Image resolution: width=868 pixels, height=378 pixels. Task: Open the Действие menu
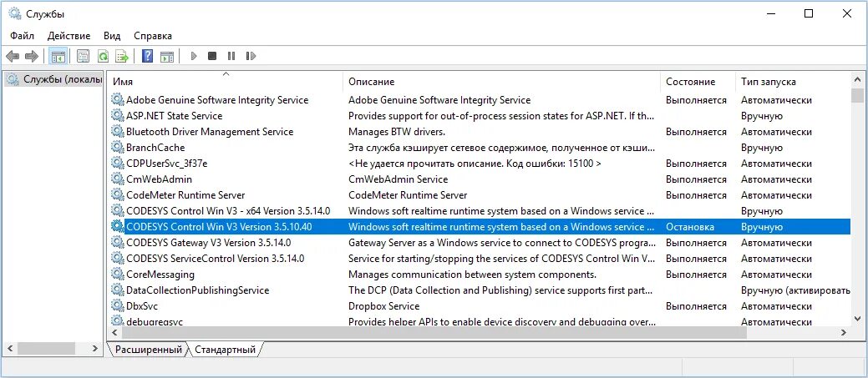coord(69,36)
